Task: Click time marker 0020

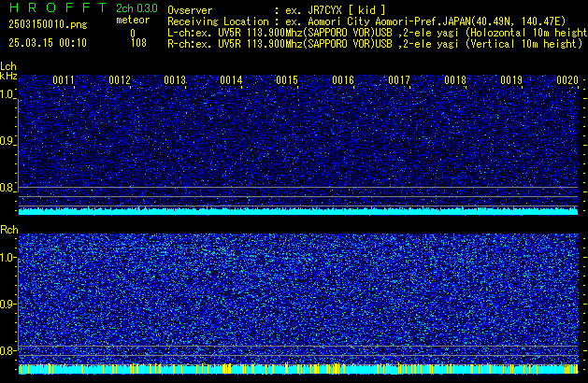Action: (567, 80)
